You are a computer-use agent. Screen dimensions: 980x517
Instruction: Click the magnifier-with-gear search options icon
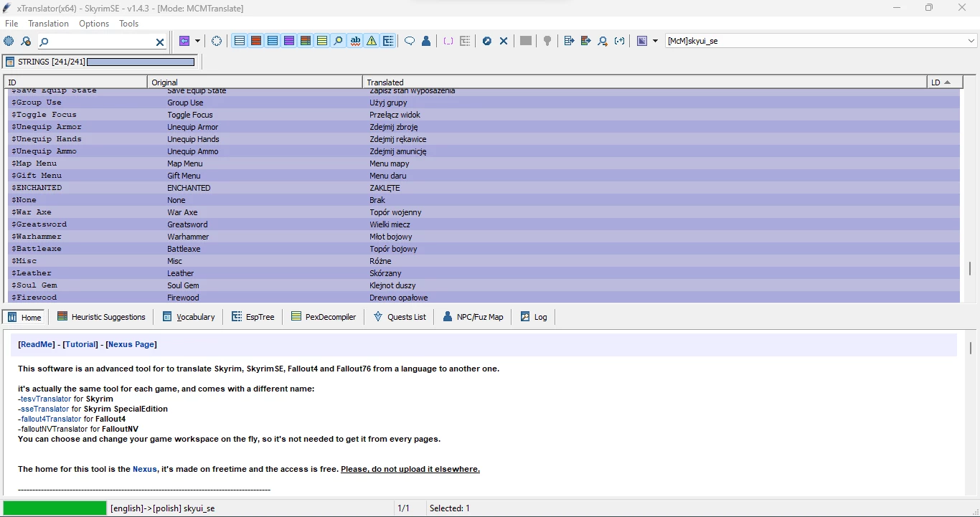coord(26,41)
